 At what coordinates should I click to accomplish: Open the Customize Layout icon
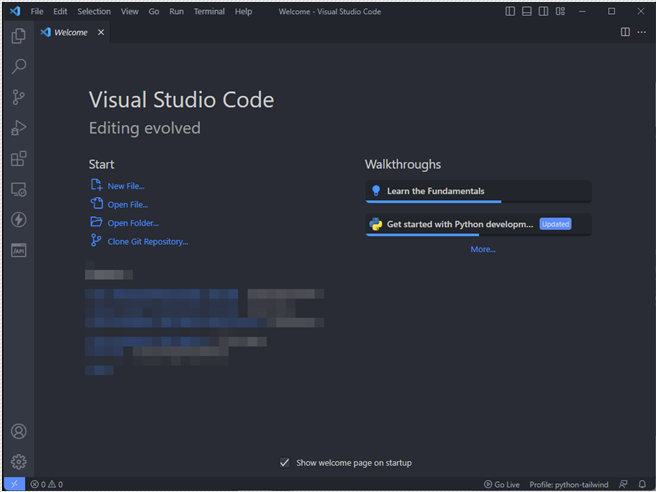pos(560,11)
